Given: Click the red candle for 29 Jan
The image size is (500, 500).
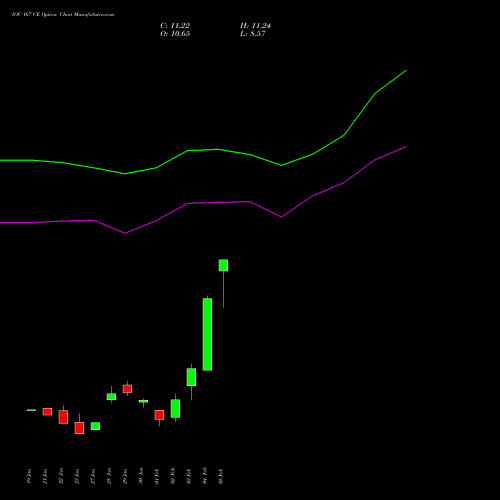Looking at the screenshot, I should (x=127, y=389).
